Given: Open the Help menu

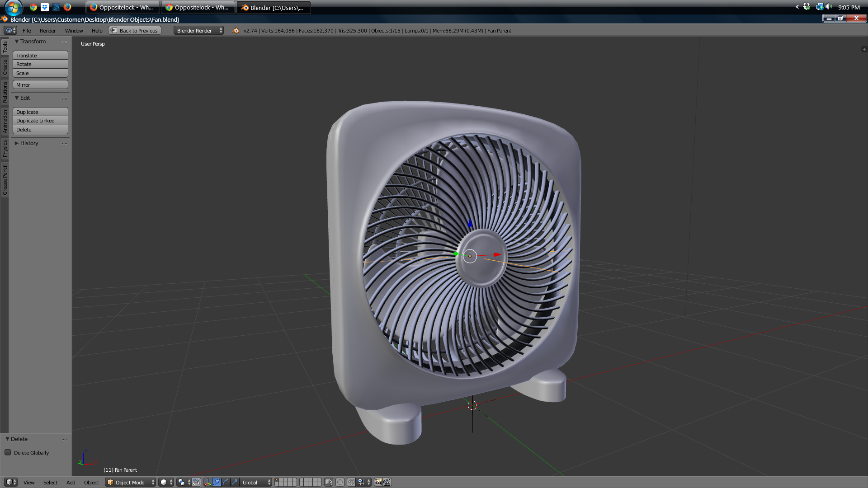Looking at the screenshot, I should click(97, 30).
